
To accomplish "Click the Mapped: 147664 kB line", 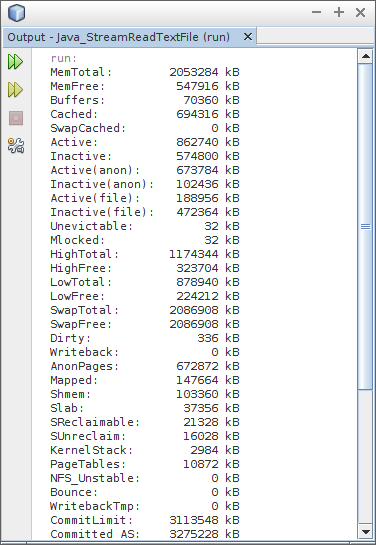I will [145, 380].
